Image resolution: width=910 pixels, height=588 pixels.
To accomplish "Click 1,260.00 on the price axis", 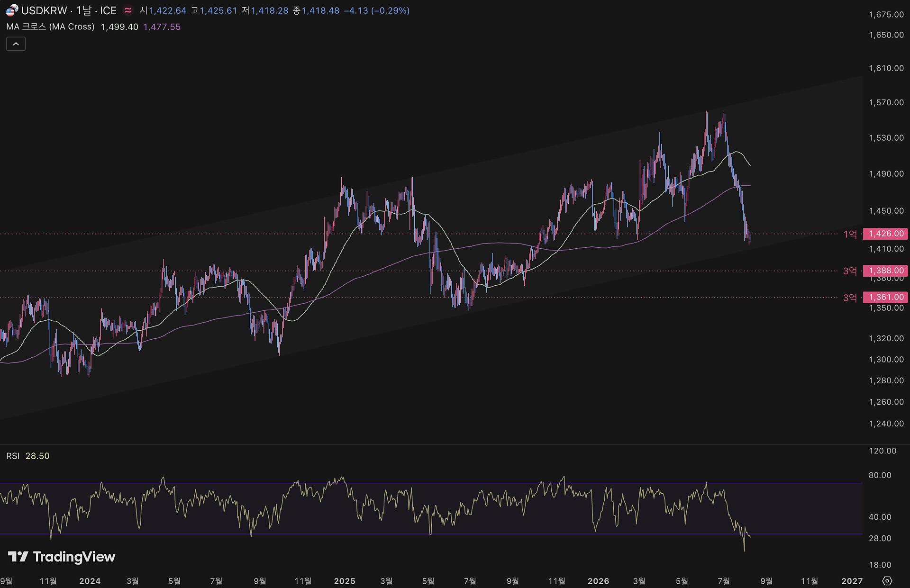I will 886,402.
